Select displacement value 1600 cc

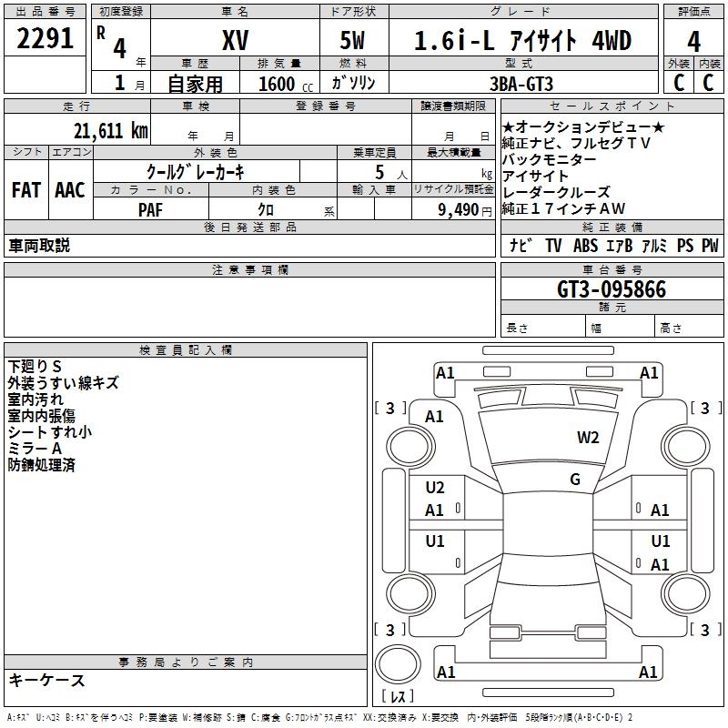286,84
